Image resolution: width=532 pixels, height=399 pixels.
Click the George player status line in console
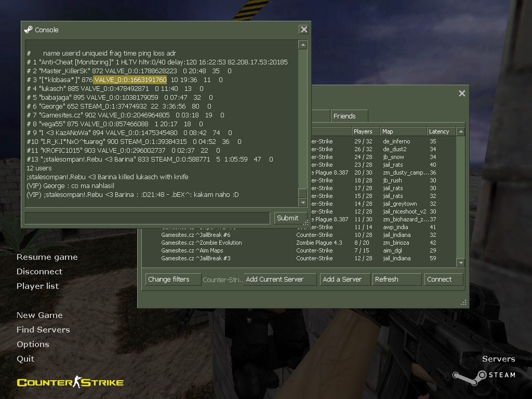tap(119, 106)
